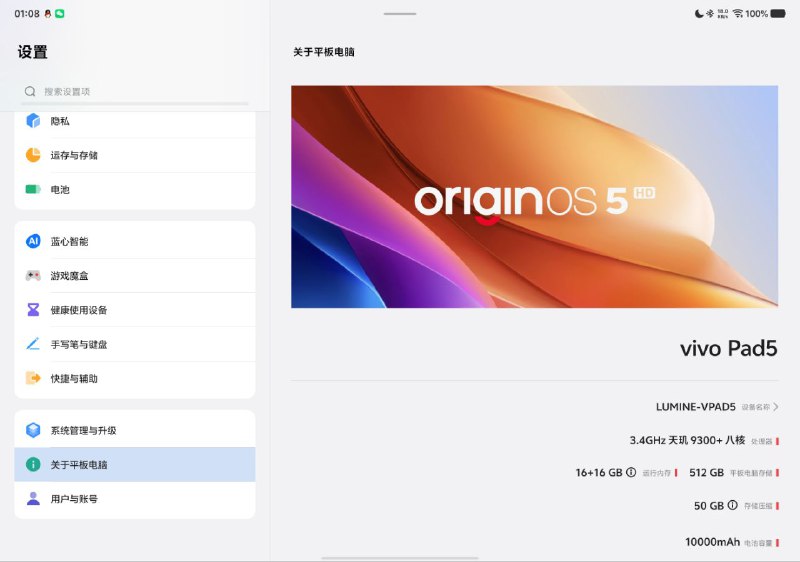Tap the green battery (电池) icon

click(x=33, y=189)
